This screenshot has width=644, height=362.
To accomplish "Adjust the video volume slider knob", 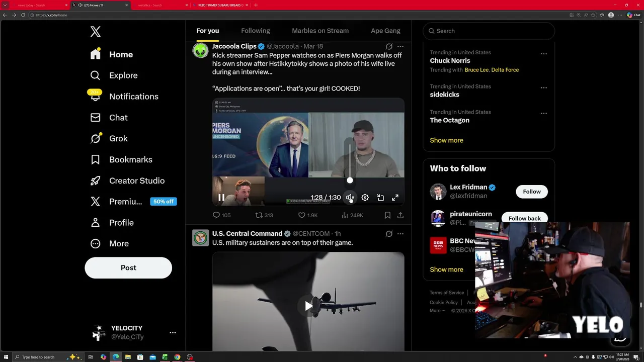I will pos(350,180).
